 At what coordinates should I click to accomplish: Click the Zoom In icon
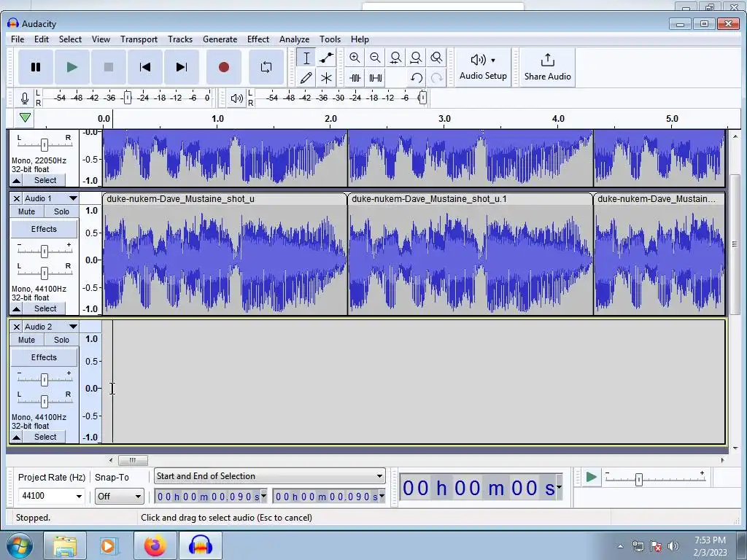(x=355, y=58)
